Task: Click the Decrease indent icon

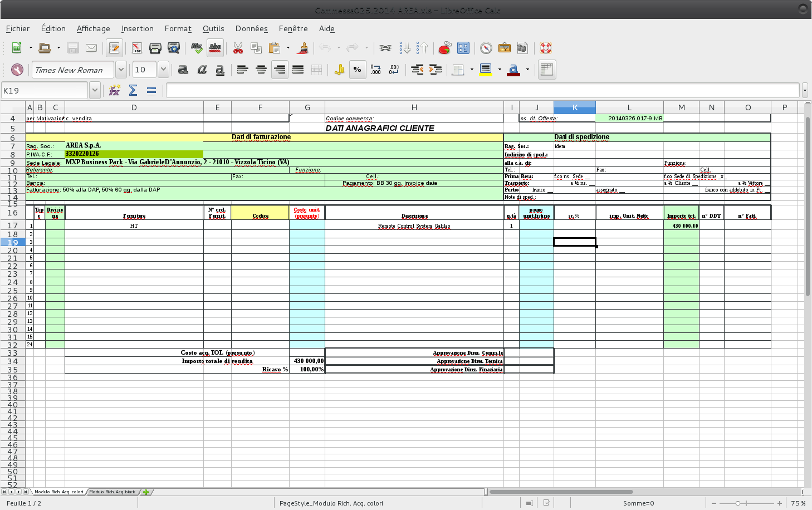Action: (x=417, y=70)
